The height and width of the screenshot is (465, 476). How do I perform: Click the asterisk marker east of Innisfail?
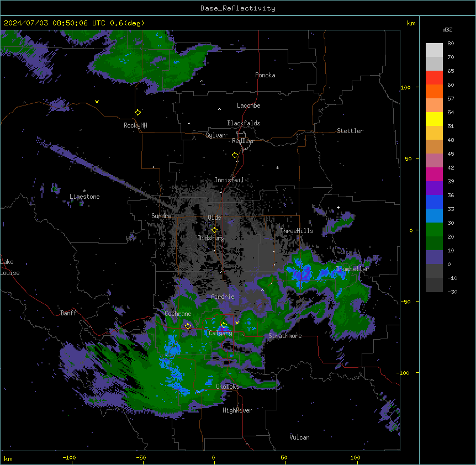click(x=277, y=167)
